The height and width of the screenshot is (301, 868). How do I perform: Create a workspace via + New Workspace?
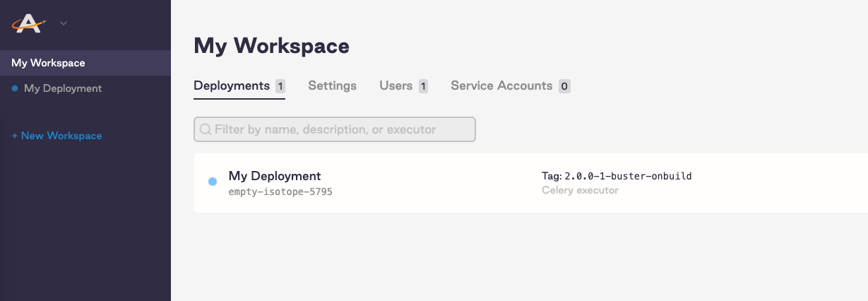57,136
